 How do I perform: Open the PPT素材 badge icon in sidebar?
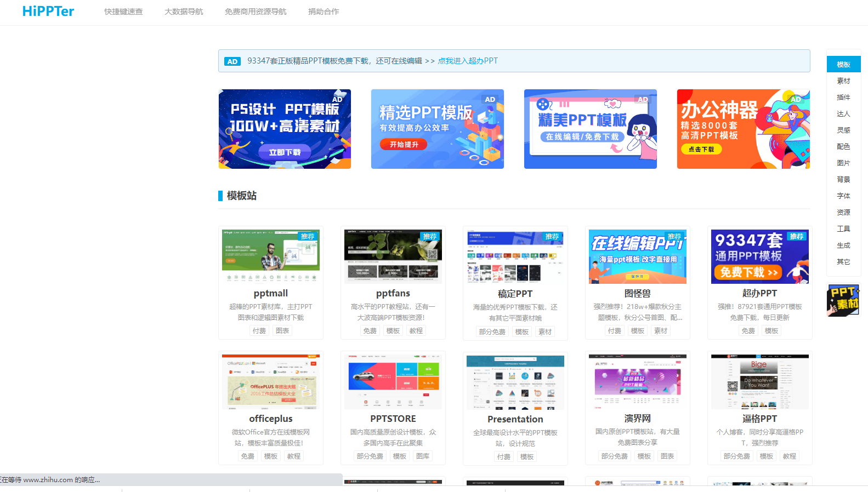(x=843, y=300)
